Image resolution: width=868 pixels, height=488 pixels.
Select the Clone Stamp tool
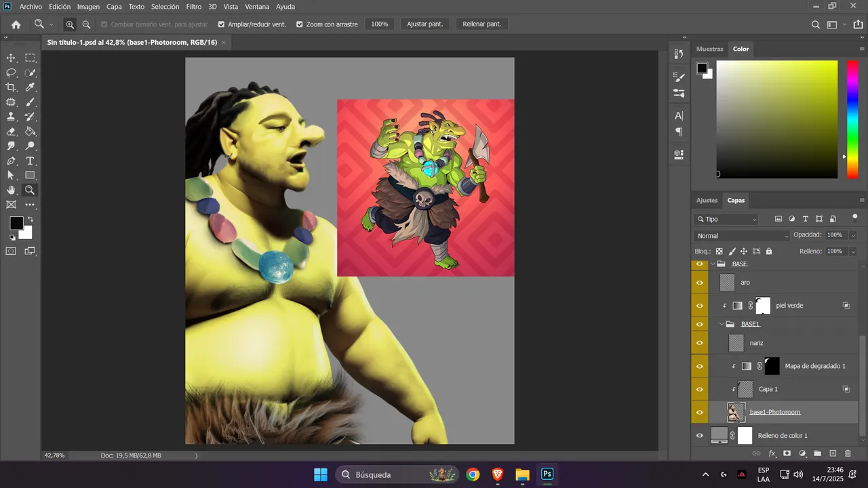tap(11, 117)
